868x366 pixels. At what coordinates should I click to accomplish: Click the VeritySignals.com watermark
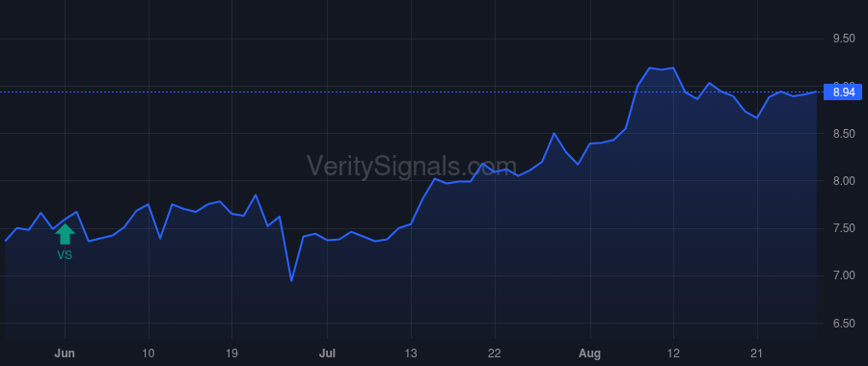coord(411,167)
